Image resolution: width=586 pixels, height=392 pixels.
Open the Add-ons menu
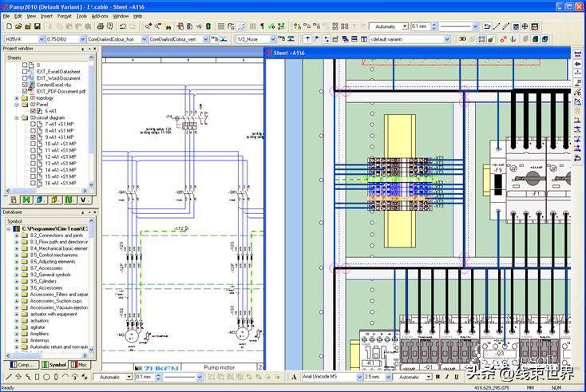(x=100, y=16)
